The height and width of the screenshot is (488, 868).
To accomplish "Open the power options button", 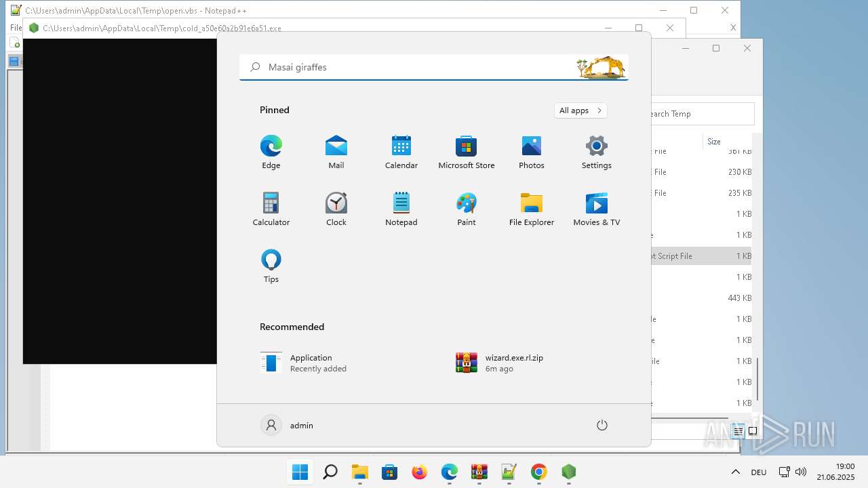I will tap(601, 425).
